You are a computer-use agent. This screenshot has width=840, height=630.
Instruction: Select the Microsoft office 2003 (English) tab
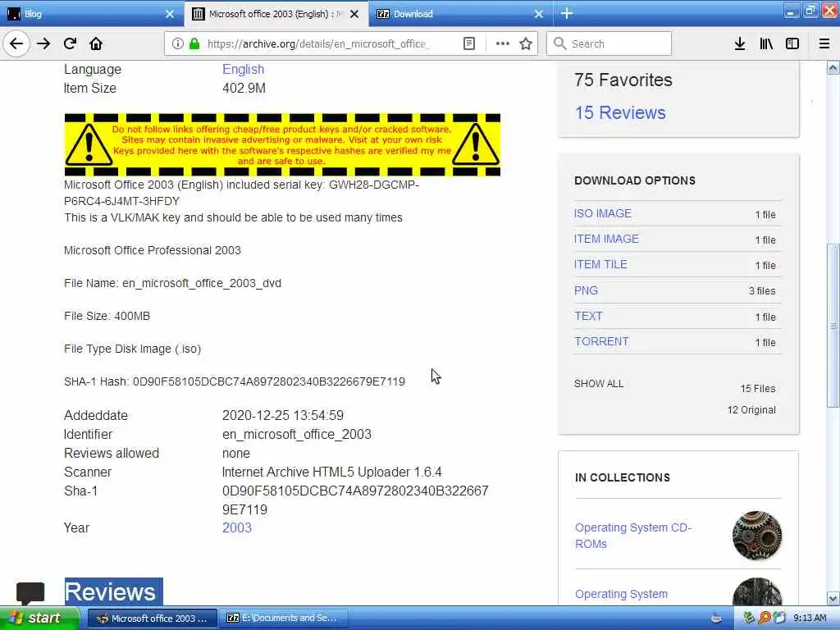click(276, 14)
